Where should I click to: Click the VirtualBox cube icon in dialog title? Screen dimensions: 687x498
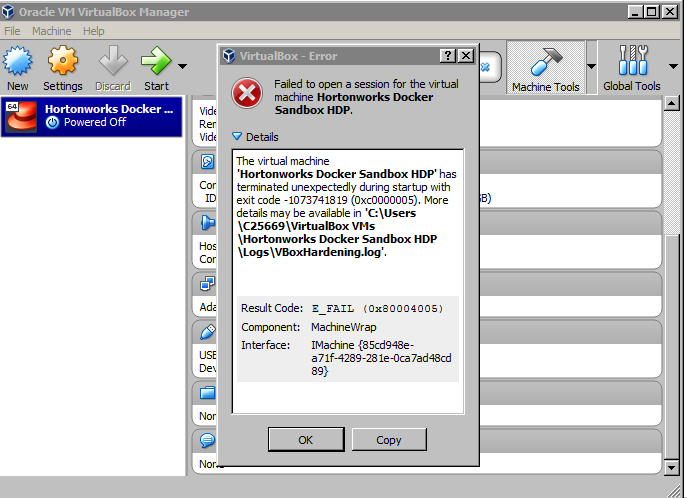229,56
